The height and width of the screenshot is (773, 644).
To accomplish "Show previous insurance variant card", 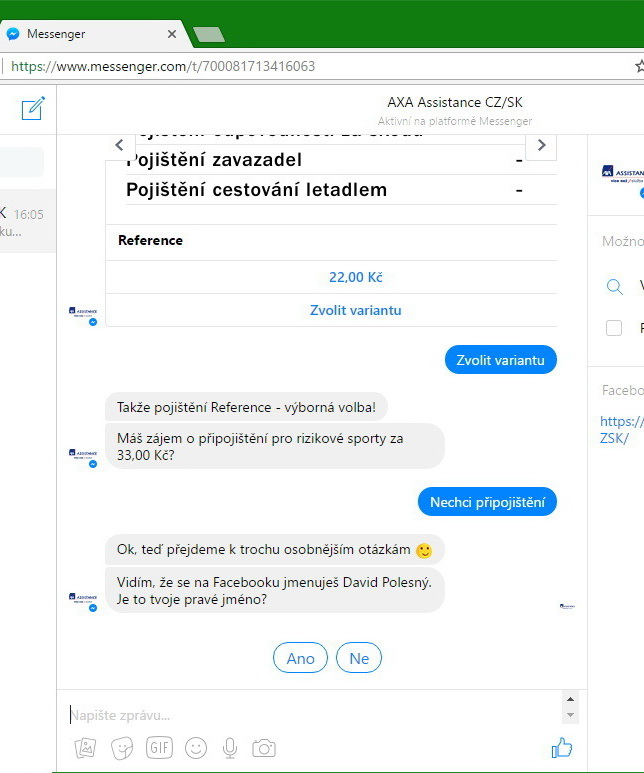I will (x=119, y=145).
